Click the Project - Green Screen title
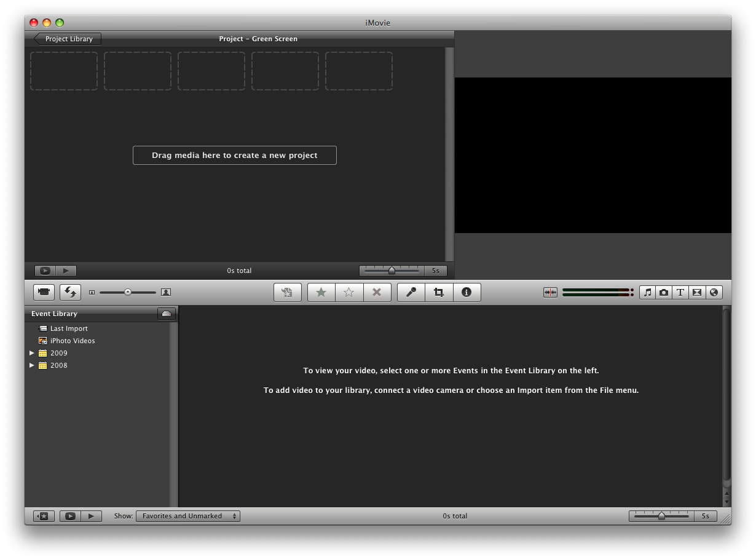756x559 pixels. point(258,39)
